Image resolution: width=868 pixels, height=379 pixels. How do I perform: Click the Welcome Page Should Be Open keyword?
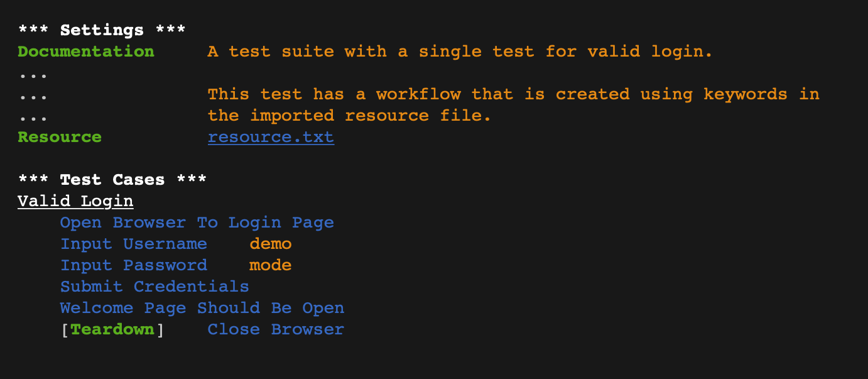click(x=202, y=308)
